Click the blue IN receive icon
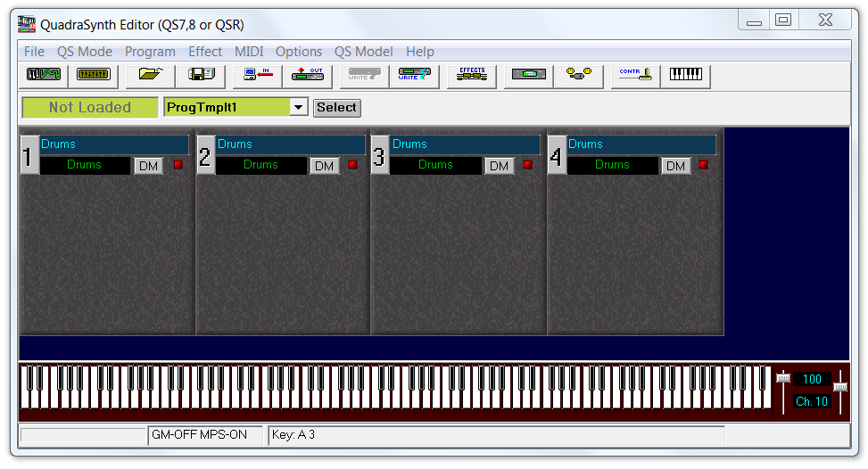Screen dimensions: 868x469 257,76
